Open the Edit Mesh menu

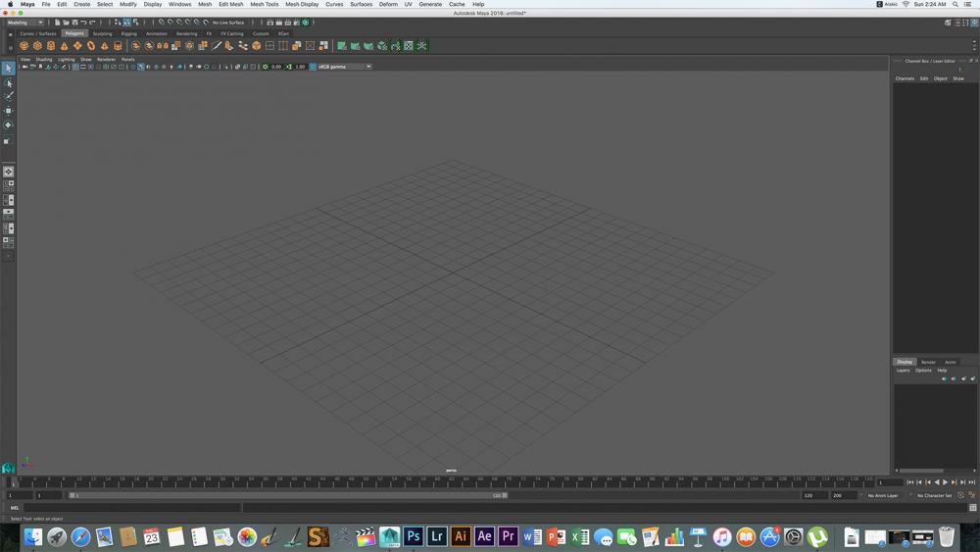pyautogui.click(x=230, y=4)
